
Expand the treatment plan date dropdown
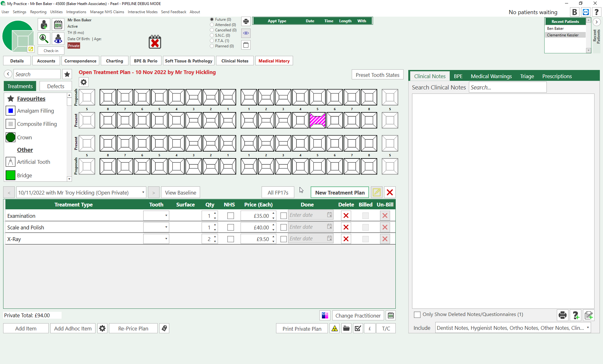(x=143, y=192)
